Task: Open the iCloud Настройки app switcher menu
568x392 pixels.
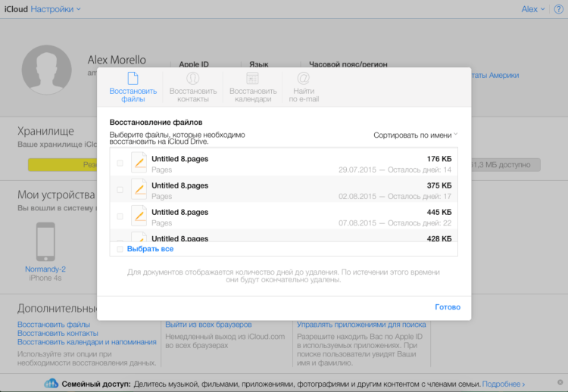Action: point(55,9)
